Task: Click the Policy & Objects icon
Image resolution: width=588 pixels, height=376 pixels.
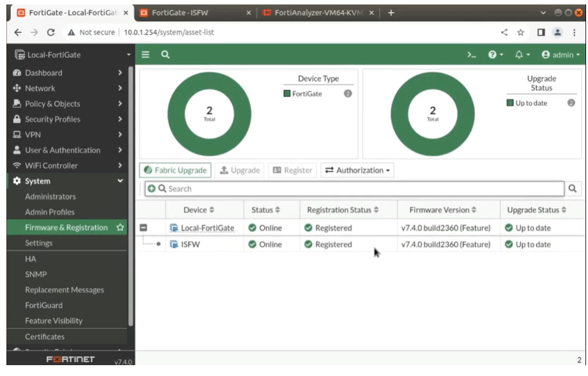Action: coord(17,103)
